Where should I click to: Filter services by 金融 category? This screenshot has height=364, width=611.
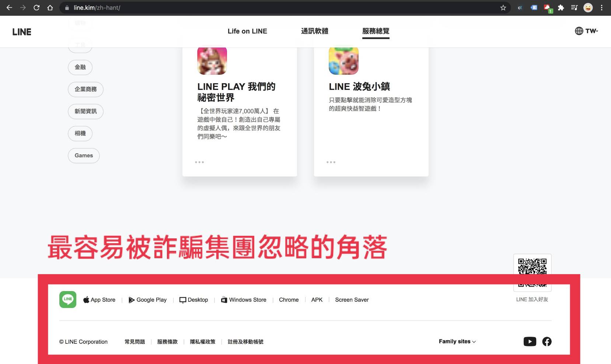80,67
